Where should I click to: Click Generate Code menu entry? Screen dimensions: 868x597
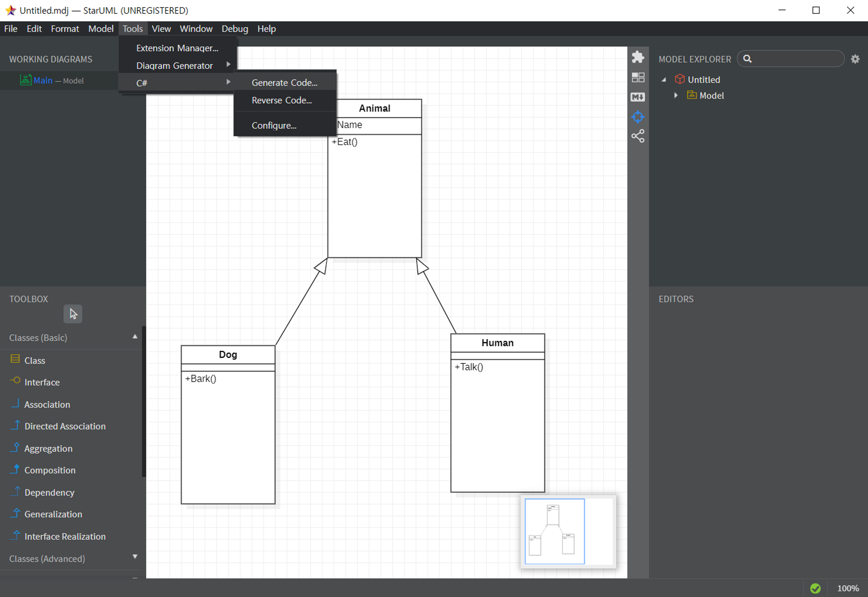284,82
